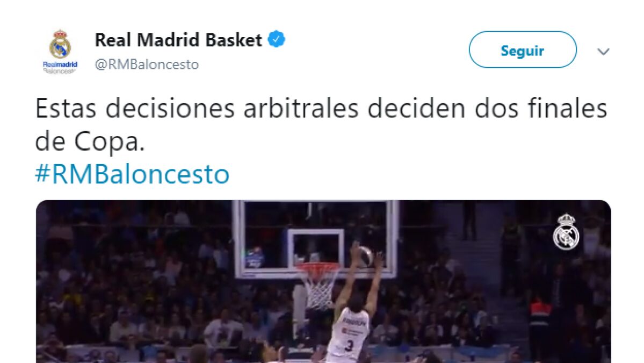This screenshot has width=644, height=363.
Task: Click the blue verified badge checkmark
Action: coord(277,39)
